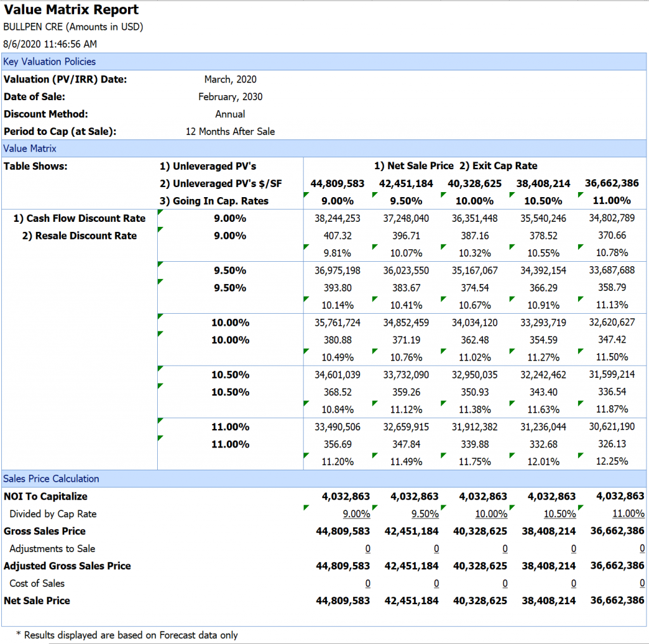Select the NOI To Capitalize row label
The image size is (649, 644).
[x=46, y=497]
